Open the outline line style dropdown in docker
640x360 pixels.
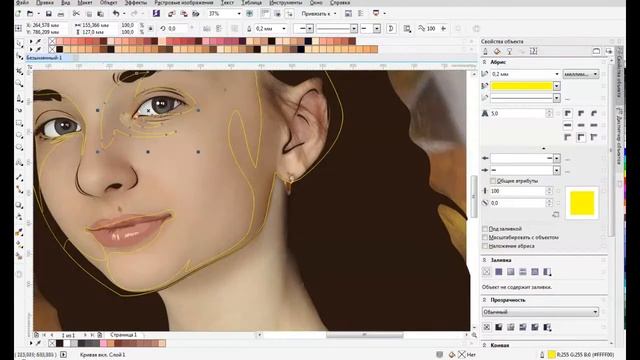tap(556, 98)
